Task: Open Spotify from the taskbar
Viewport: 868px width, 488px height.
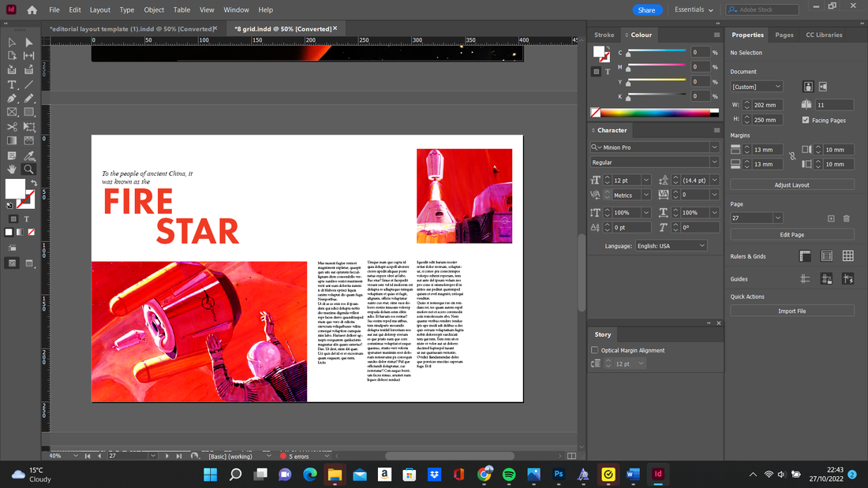Action: 509,474
